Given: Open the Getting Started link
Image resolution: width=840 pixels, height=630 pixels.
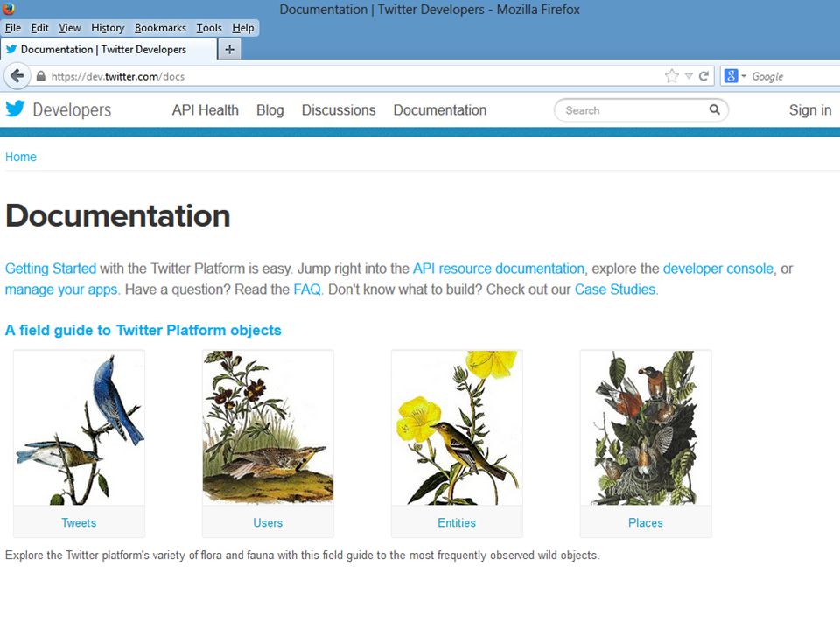Looking at the screenshot, I should 51,269.
